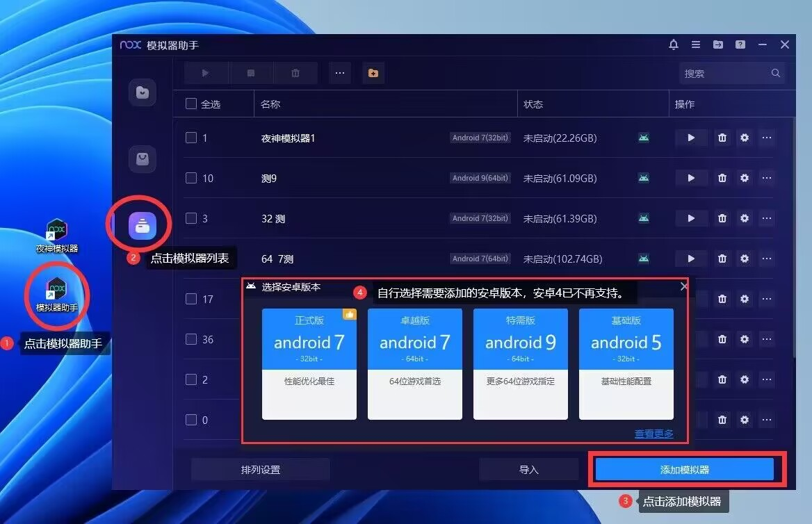Screen dimensions: 812x524
Task: Choose the android 5 32bit 基础版 card
Action: [626, 364]
